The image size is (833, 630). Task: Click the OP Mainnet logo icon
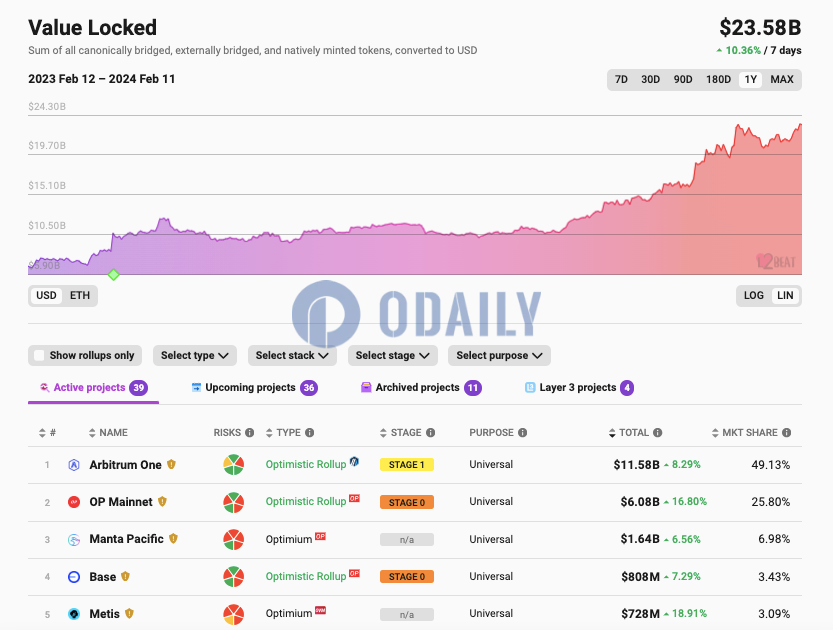coord(74,502)
